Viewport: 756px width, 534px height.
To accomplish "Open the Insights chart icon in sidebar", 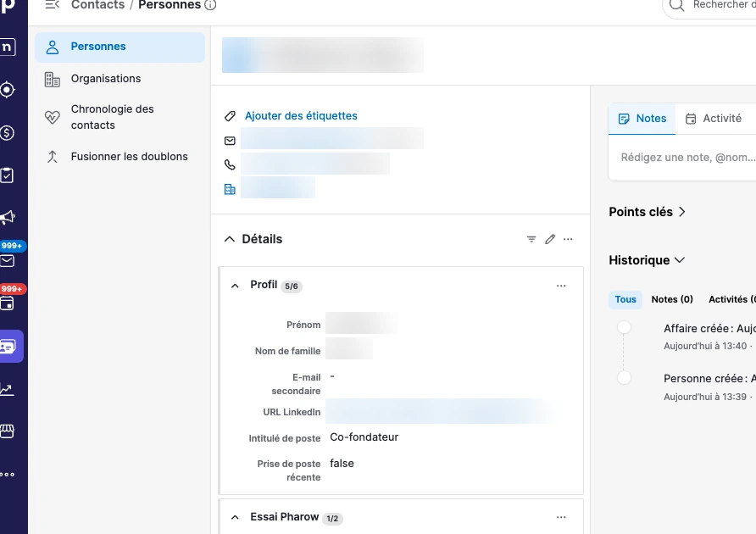I will (8, 389).
